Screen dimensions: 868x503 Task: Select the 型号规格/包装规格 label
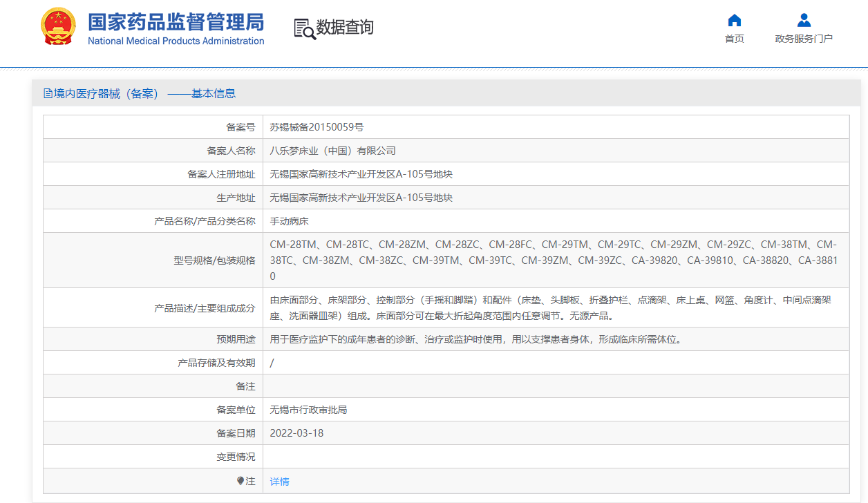pos(214,260)
